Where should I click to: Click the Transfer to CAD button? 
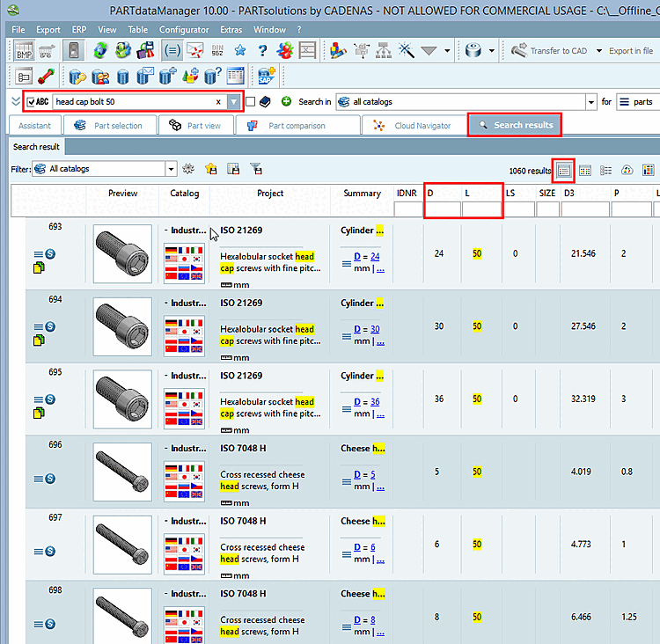point(549,51)
